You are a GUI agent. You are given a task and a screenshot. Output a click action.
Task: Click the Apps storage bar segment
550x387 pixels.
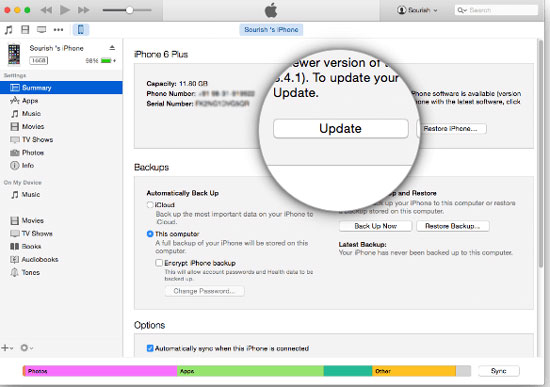250,371
